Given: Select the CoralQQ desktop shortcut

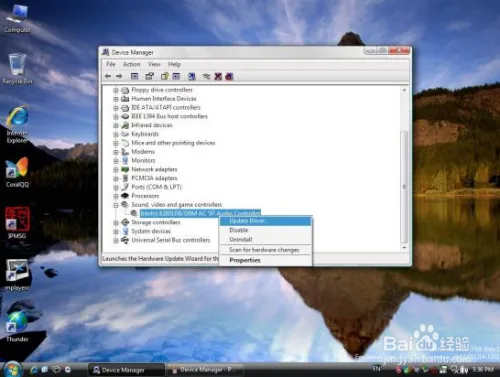Looking at the screenshot, I should (x=17, y=173).
